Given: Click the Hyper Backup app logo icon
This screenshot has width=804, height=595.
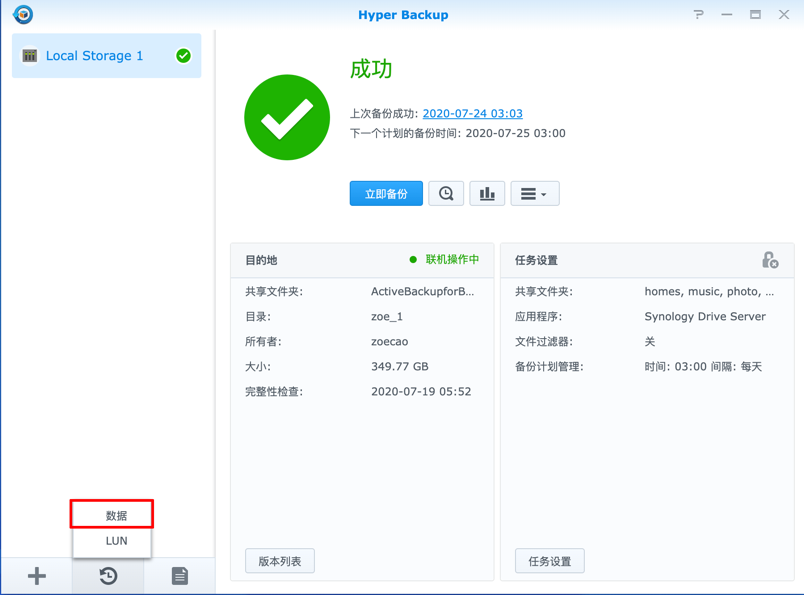Looking at the screenshot, I should (x=23, y=14).
